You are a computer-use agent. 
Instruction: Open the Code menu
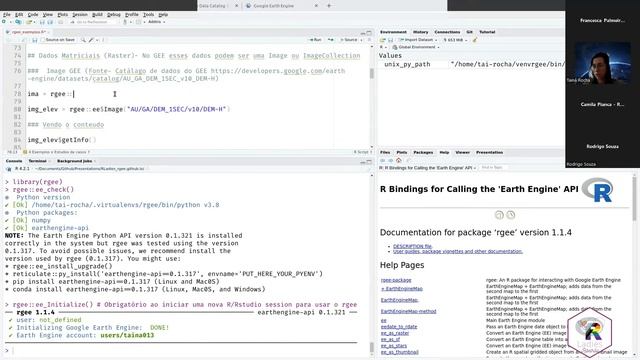click(33, 15)
